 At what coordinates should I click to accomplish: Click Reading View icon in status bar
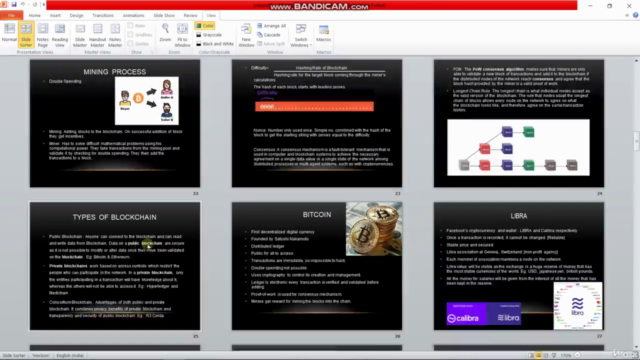pos(546,356)
